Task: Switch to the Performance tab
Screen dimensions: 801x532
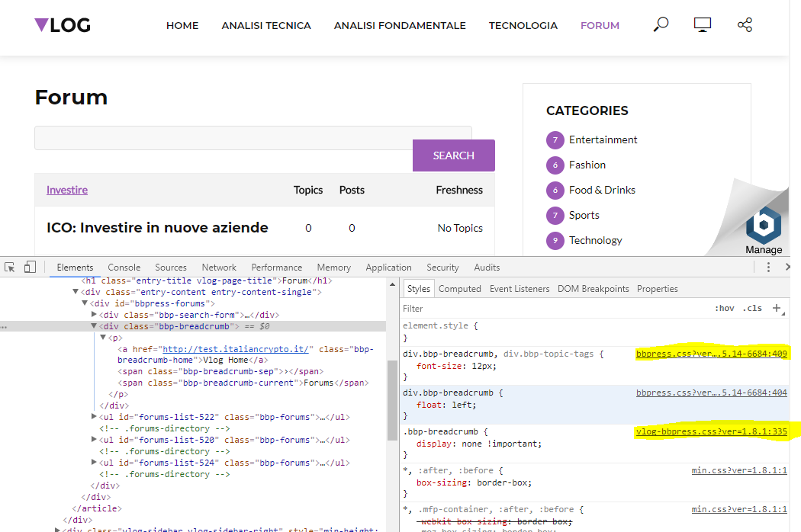Action: [x=276, y=267]
